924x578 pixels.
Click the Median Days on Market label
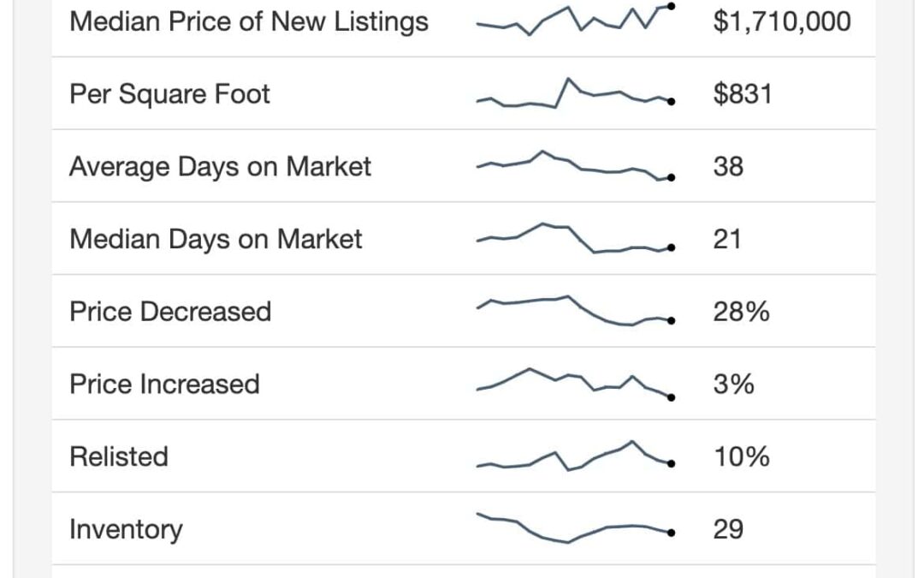[x=216, y=239]
